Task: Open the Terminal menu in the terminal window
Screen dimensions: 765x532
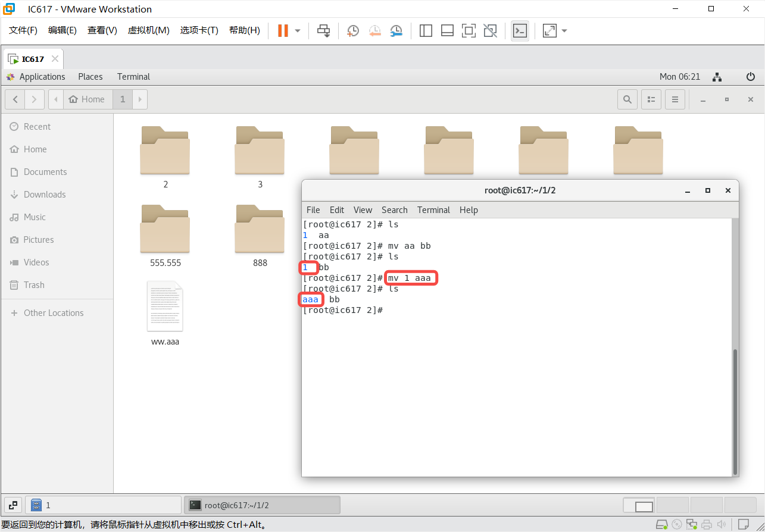Action: (433, 210)
